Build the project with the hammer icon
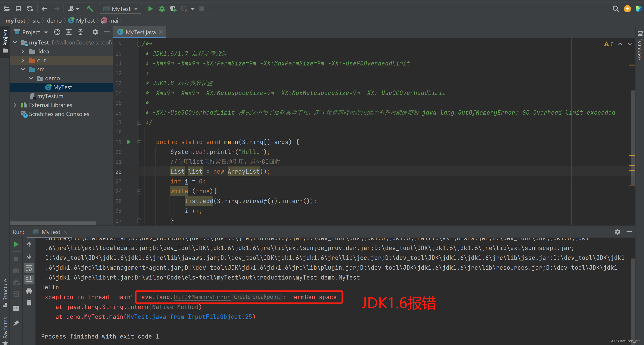The width and height of the screenshot is (644, 345). 90,9
